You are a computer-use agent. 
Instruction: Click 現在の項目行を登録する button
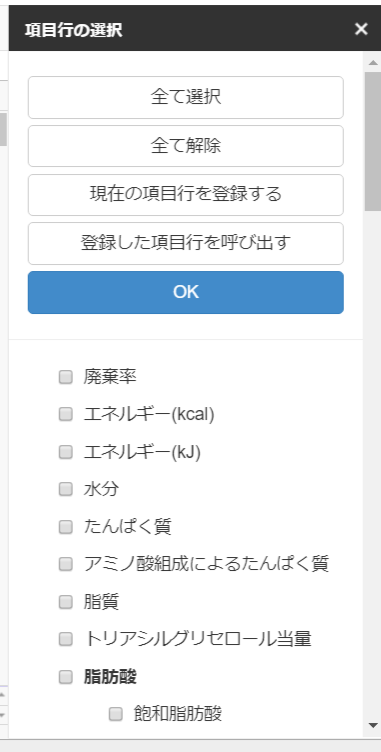(x=186, y=195)
